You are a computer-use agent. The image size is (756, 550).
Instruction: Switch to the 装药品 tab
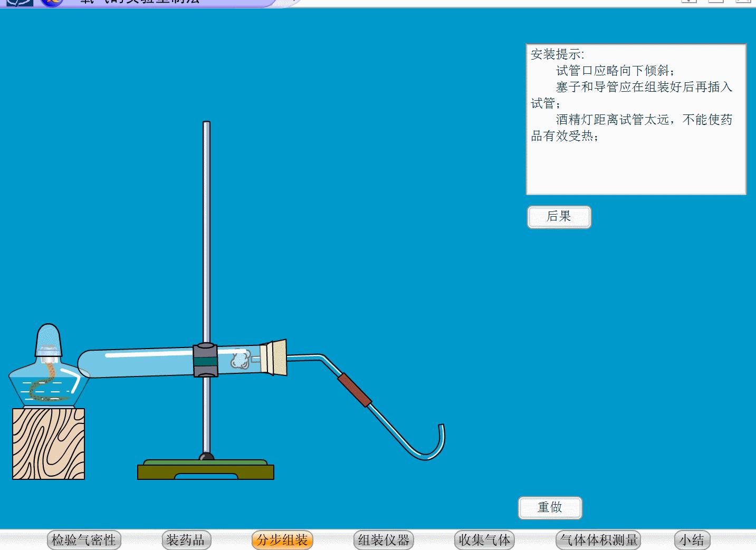coord(185,540)
